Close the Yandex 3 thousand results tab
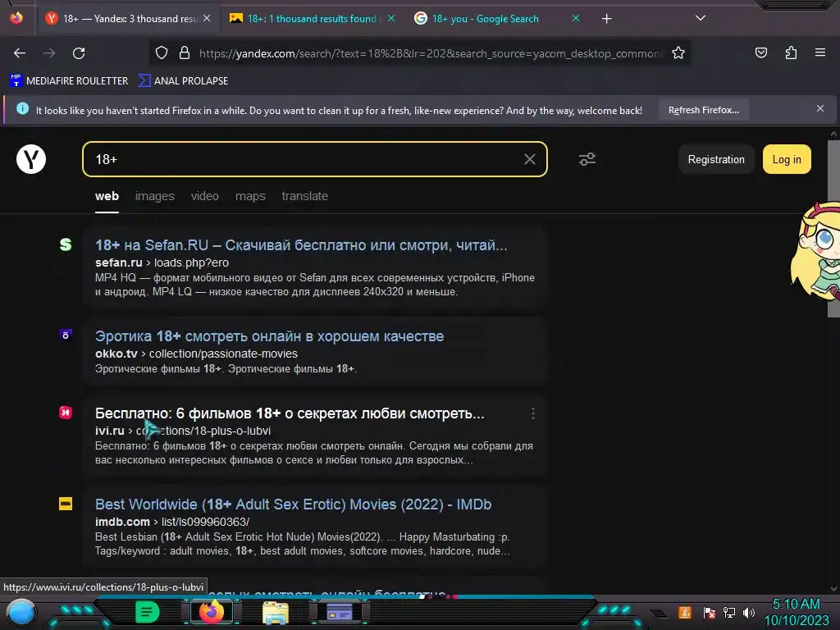Screen dimensions: 840x630 pyautogui.click(x=207, y=18)
